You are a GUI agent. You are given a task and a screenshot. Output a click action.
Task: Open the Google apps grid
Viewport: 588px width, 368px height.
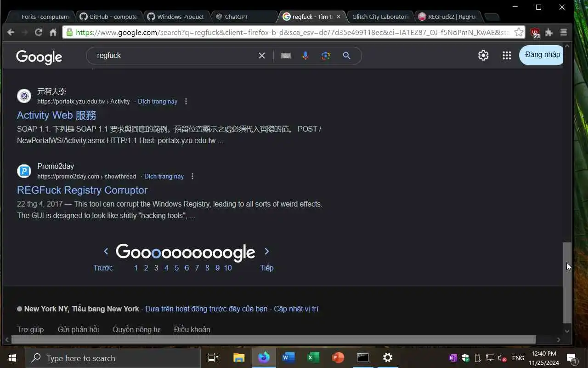[507, 55]
